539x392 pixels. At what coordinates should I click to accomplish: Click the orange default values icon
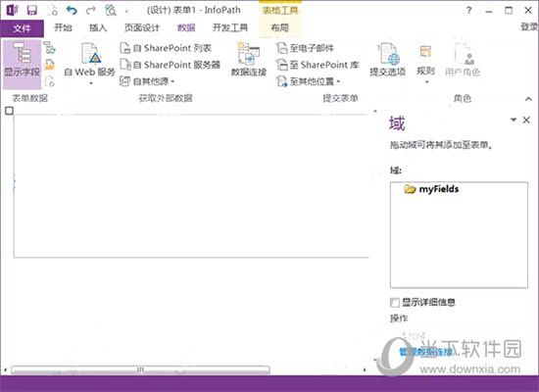coord(50,65)
